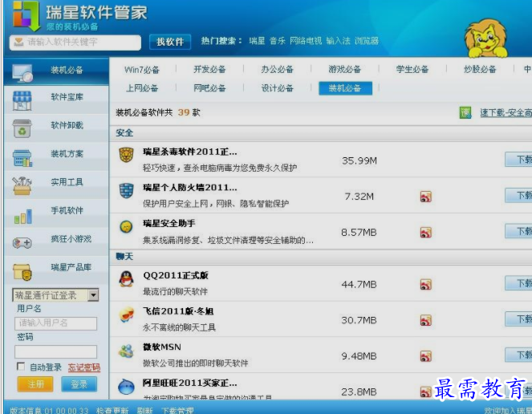Click the QQ2011 penguin icon

[x=126, y=279]
